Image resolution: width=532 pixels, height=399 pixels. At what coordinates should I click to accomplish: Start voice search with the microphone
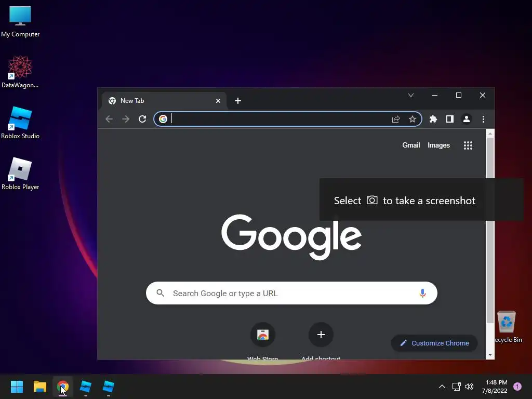click(422, 293)
